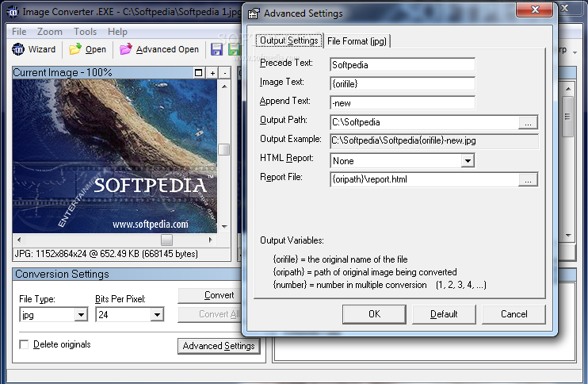This screenshot has width=588, height=384.
Task: Open the Help menu
Action: pos(117,32)
